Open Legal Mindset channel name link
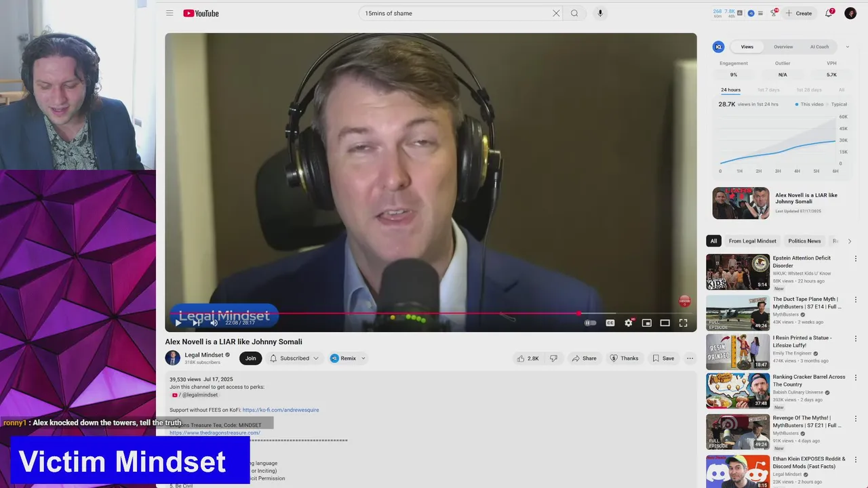Screen dimensions: 868x488 pos(203,354)
